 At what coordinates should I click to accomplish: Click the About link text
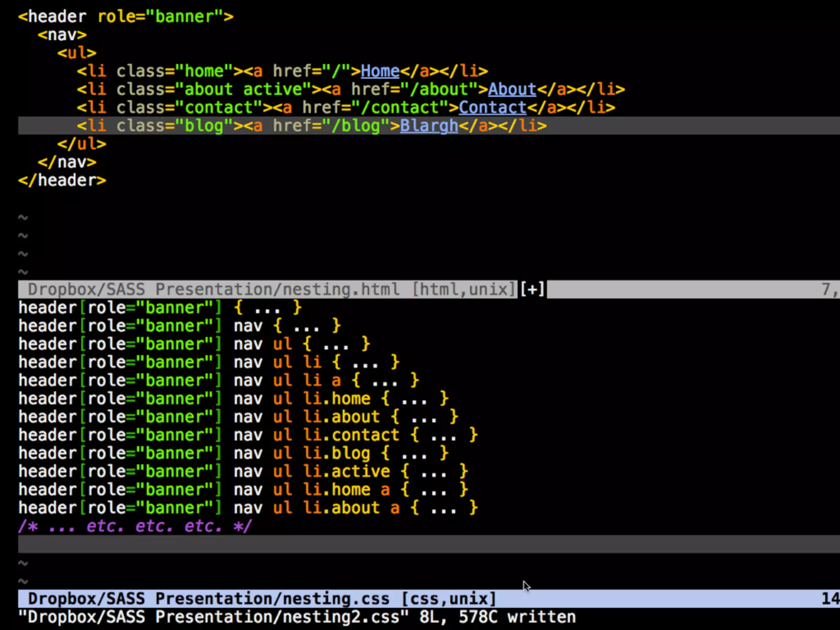511,89
